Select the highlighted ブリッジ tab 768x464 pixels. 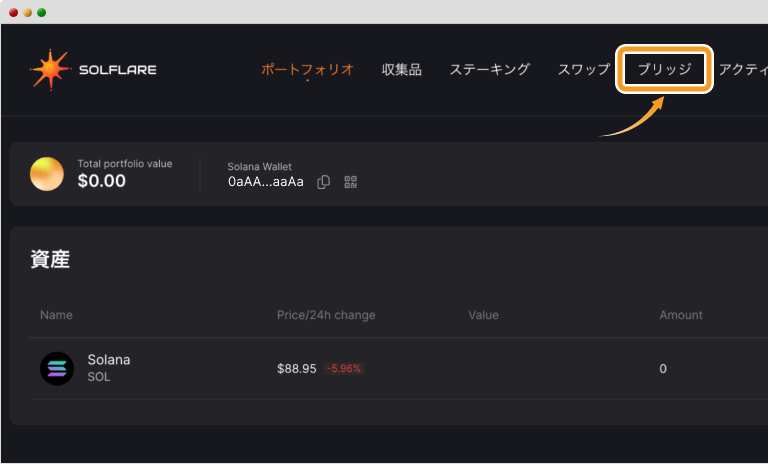(664, 69)
